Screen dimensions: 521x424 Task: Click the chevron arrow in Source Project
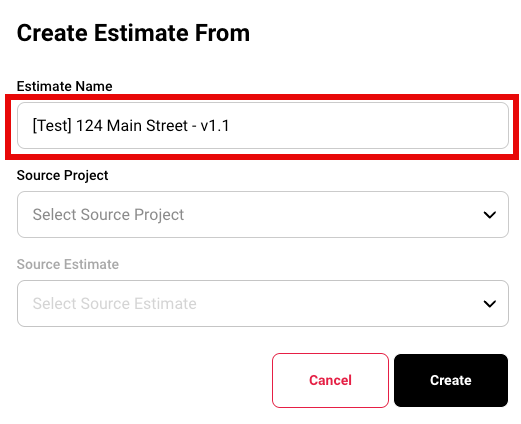coord(489,215)
